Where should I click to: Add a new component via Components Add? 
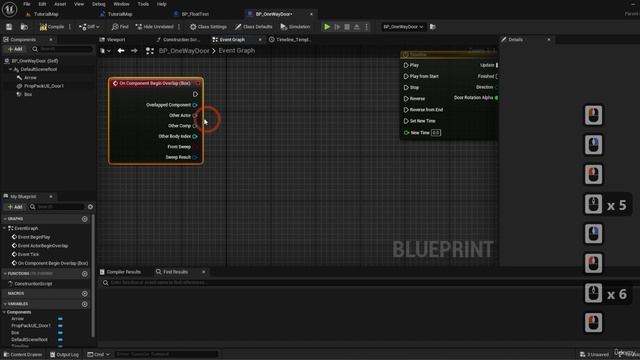(15, 49)
